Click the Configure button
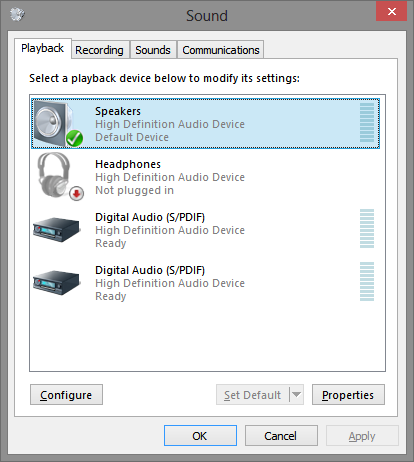This screenshot has height=462, width=414. click(x=66, y=395)
